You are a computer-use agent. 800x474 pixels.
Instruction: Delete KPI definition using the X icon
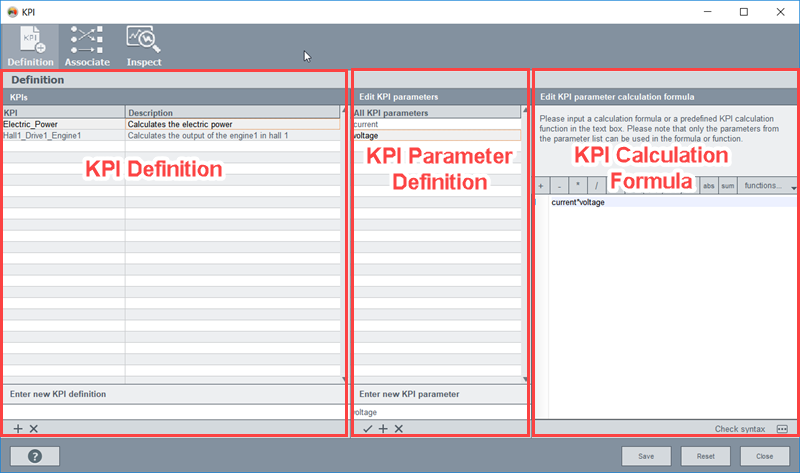[33, 429]
